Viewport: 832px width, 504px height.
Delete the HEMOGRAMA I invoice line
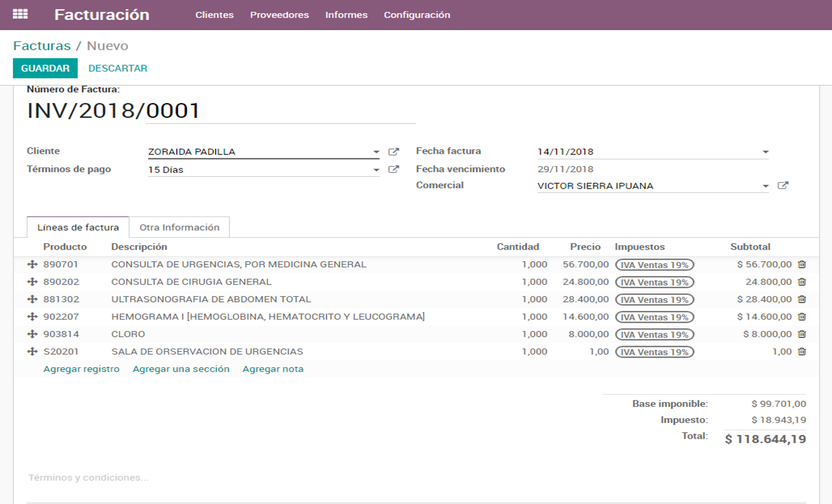(x=802, y=317)
